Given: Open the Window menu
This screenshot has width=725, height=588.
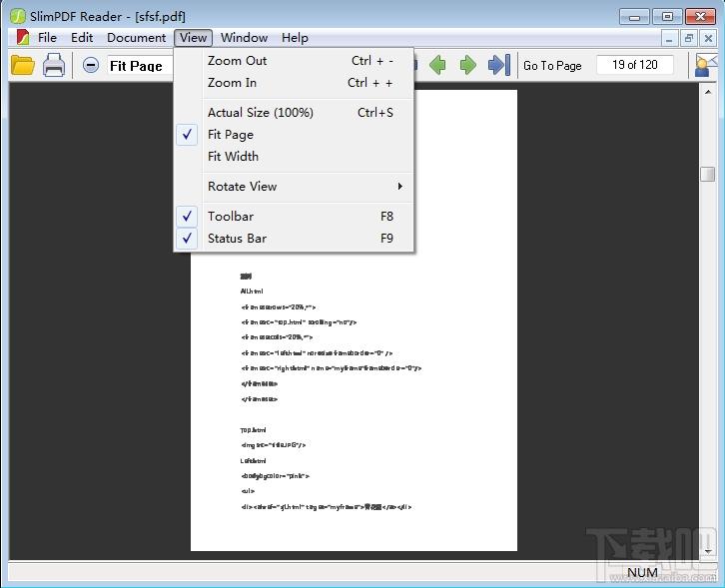Looking at the screenshot, I should 244,38.
